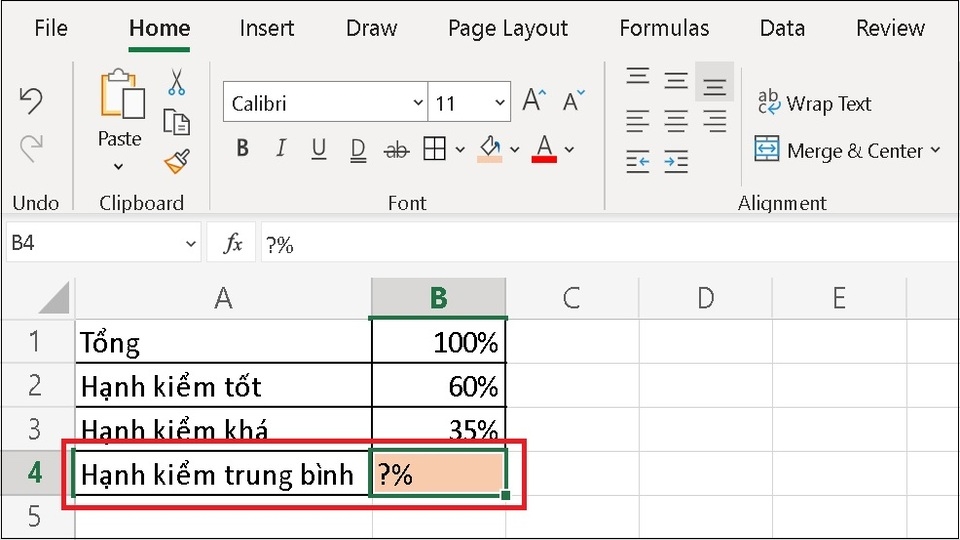Select the Home tab
Image resolution: width=960 pixels, height=540 pixels.
pos(159,28)
